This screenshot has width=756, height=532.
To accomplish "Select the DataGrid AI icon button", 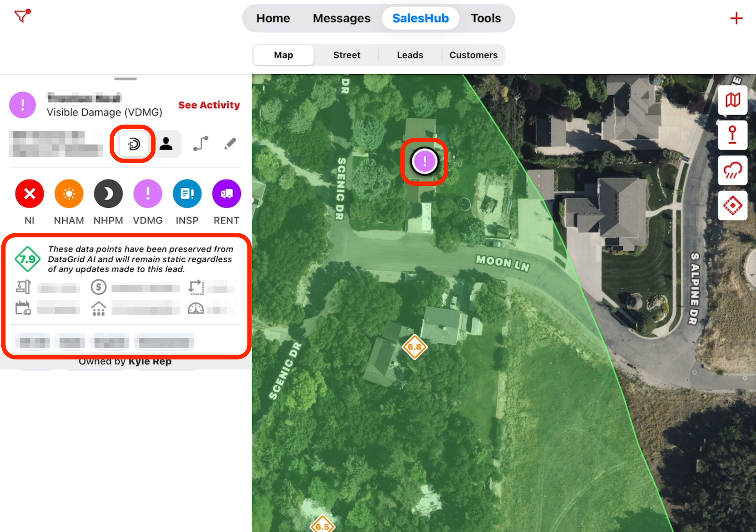I will point(134,144).
